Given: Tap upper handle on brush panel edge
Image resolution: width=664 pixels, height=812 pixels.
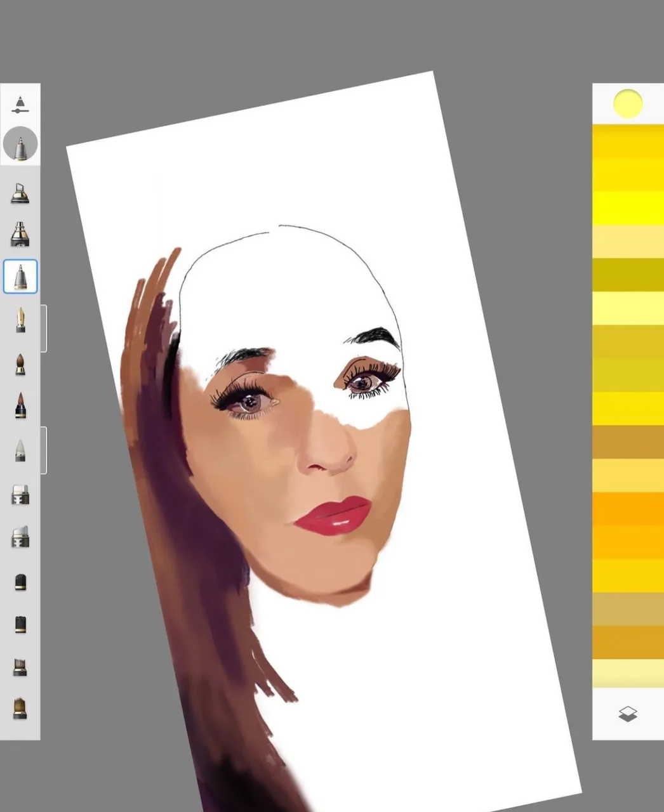Looking at the screenshot, I should click(x=44, y=328).
